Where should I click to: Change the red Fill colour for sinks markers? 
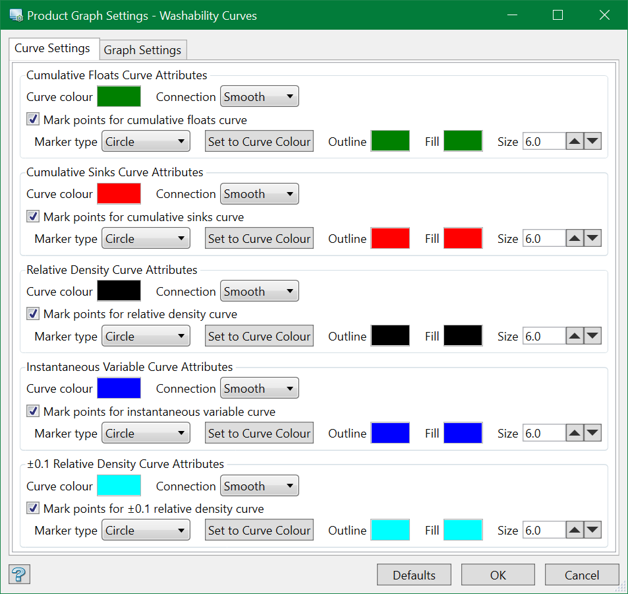463,238
